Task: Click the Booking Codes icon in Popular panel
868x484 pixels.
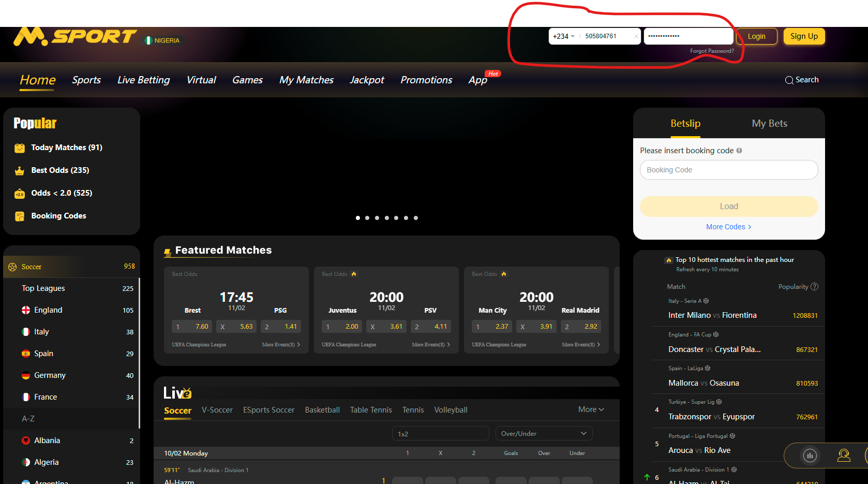Action: point(19,216)
